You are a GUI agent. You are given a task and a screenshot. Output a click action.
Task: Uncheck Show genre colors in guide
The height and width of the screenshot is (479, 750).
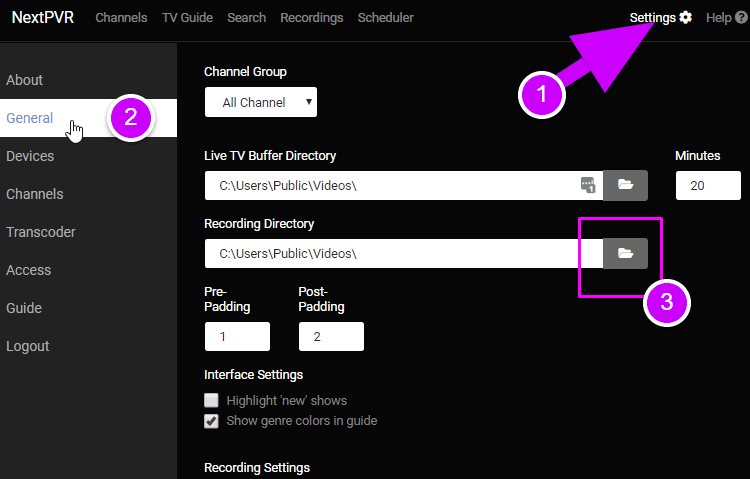pyautogui.click(x=211, y=421)
